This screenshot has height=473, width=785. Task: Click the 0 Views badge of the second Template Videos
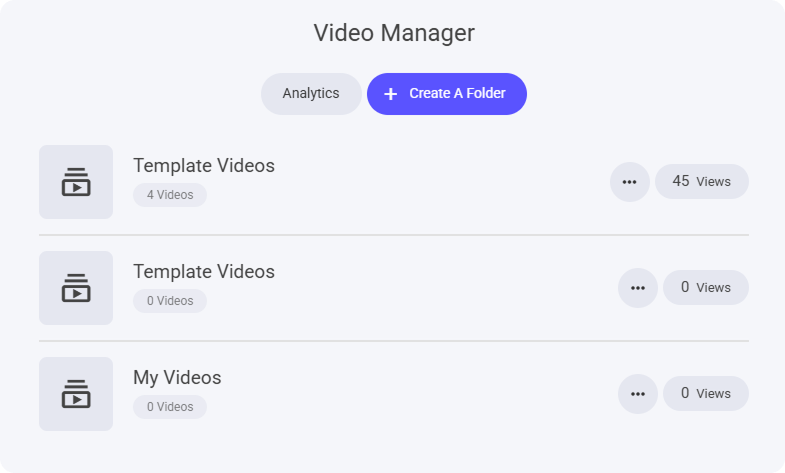[x=706, y=288]
